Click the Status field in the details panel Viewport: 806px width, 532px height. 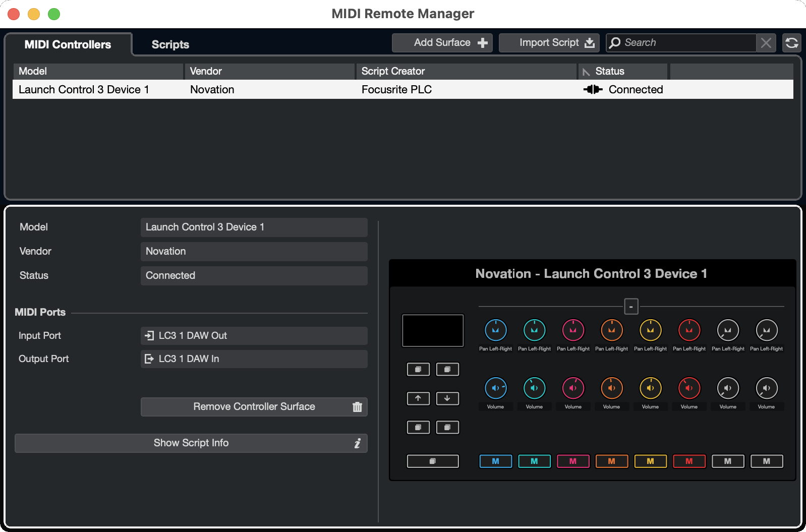254,276
